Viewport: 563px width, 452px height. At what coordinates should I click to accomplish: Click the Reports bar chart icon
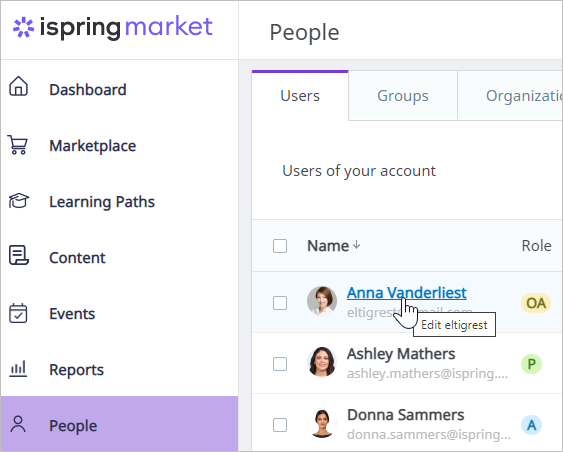point(18,369)
